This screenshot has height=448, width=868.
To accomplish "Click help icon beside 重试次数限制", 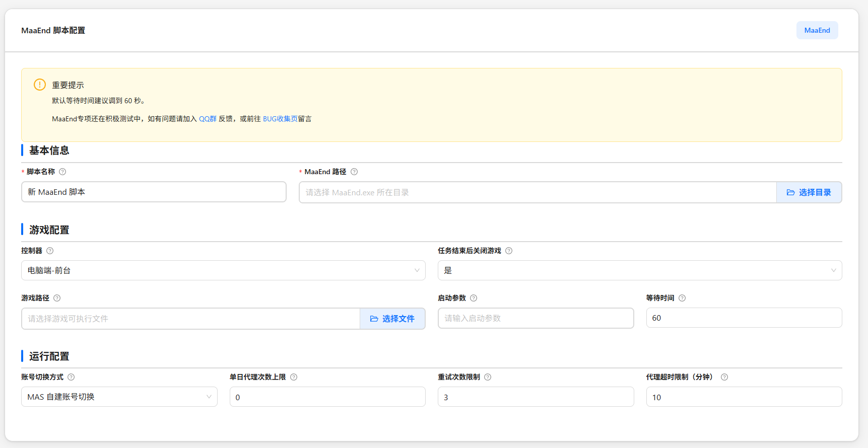I will [488, 377].
